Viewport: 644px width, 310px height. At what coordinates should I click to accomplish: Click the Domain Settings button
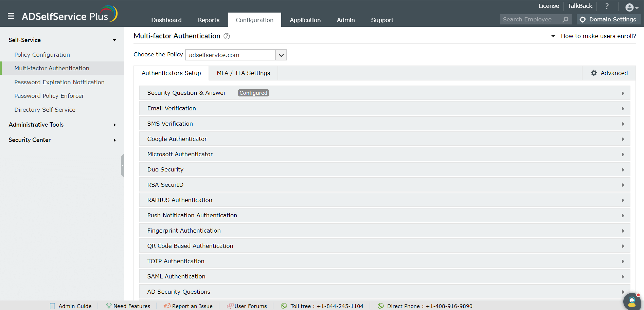click(608, 20)
